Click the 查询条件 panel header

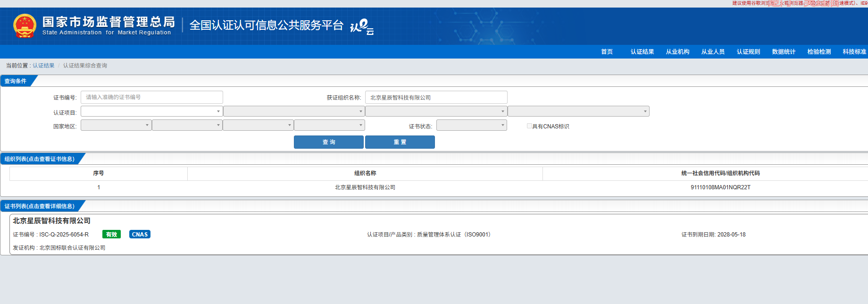[16, 81]
